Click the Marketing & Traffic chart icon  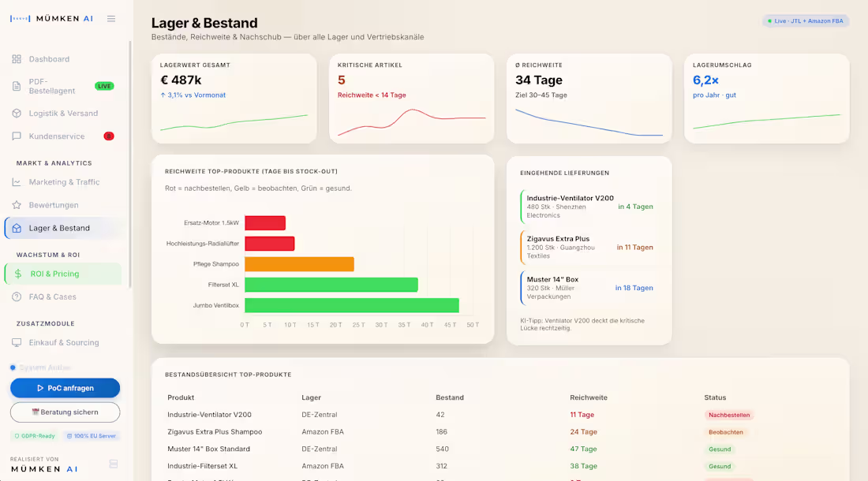17,182
